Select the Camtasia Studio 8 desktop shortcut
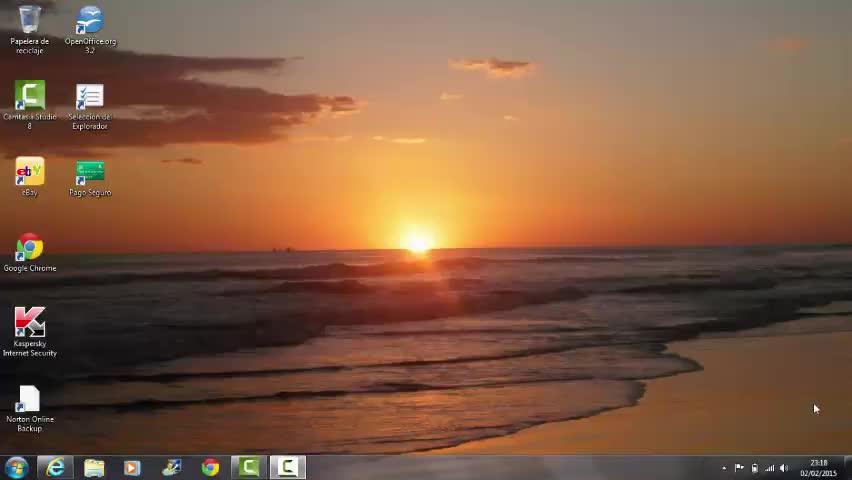Image resolution: width=852 pixels, height=480 pixels. (29, 105)
